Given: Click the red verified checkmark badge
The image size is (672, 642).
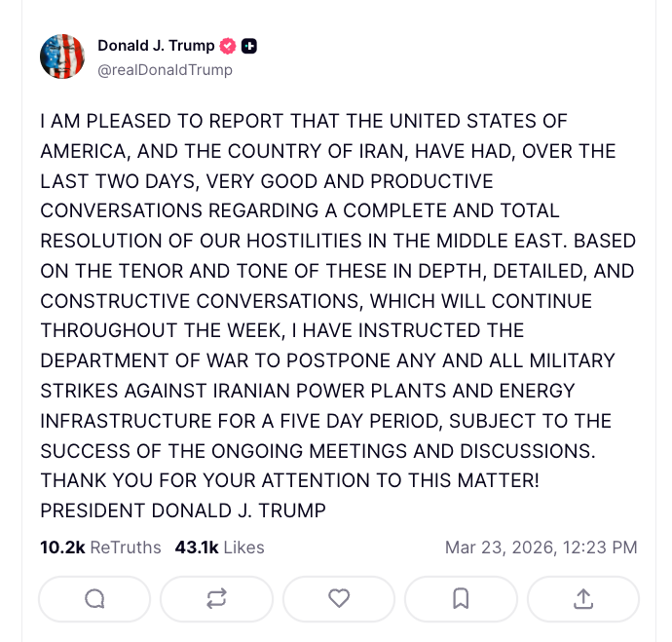Looking at the screenshot, I should click(228, 46).
